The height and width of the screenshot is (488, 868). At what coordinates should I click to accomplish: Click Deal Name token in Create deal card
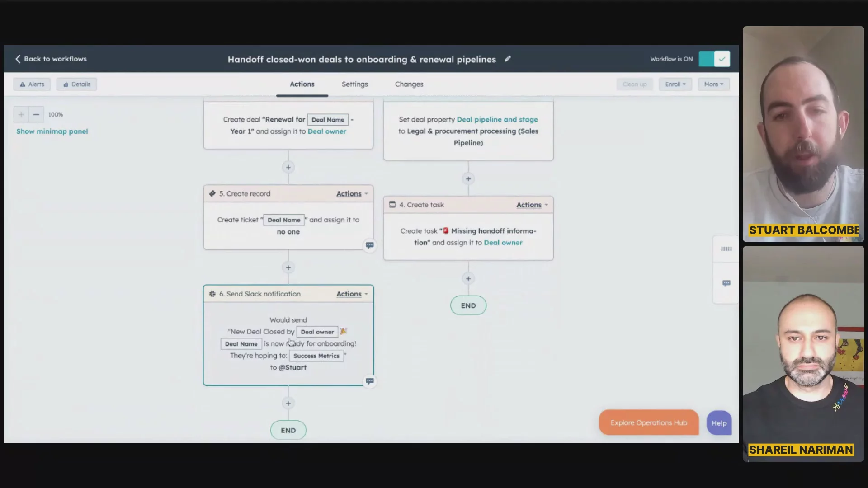(x=328, y=120)
